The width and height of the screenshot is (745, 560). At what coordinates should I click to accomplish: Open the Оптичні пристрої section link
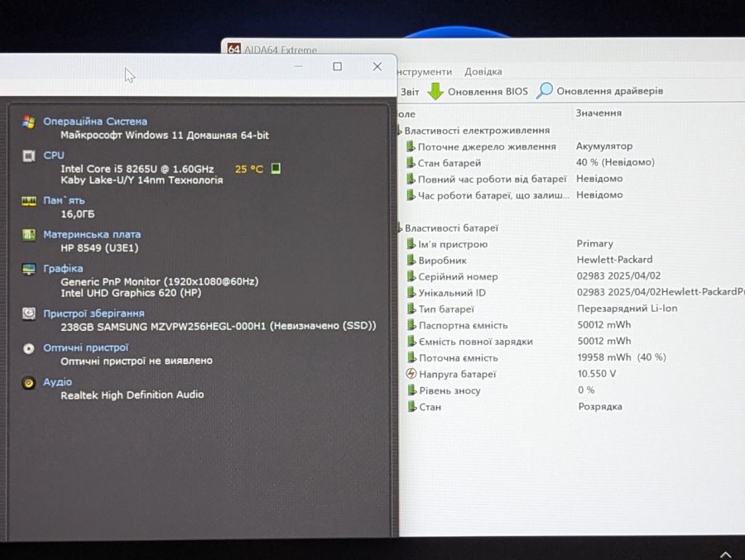pyautogui.click(x=85, y=347)
